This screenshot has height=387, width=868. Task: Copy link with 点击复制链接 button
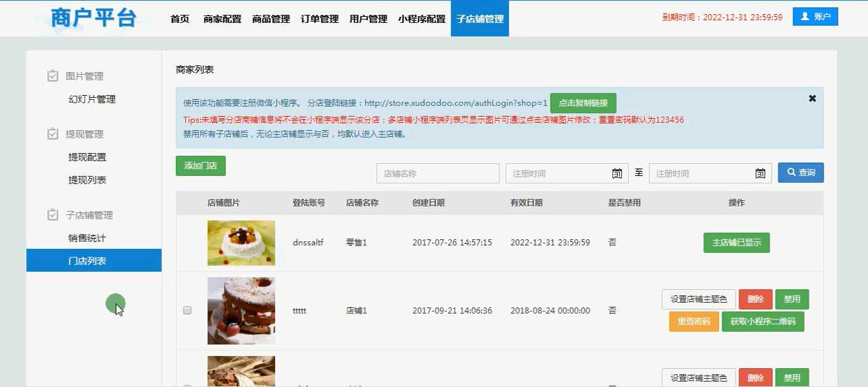point(583,103)
